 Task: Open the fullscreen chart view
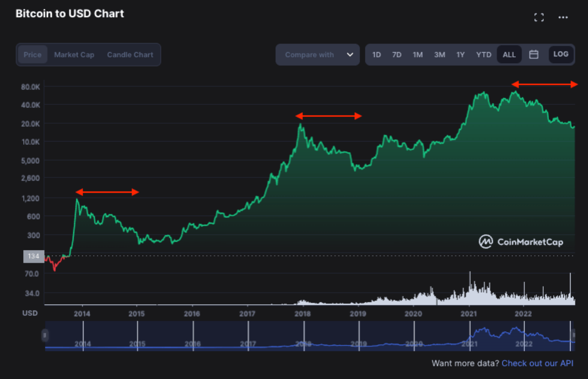[x=539, y=16]
